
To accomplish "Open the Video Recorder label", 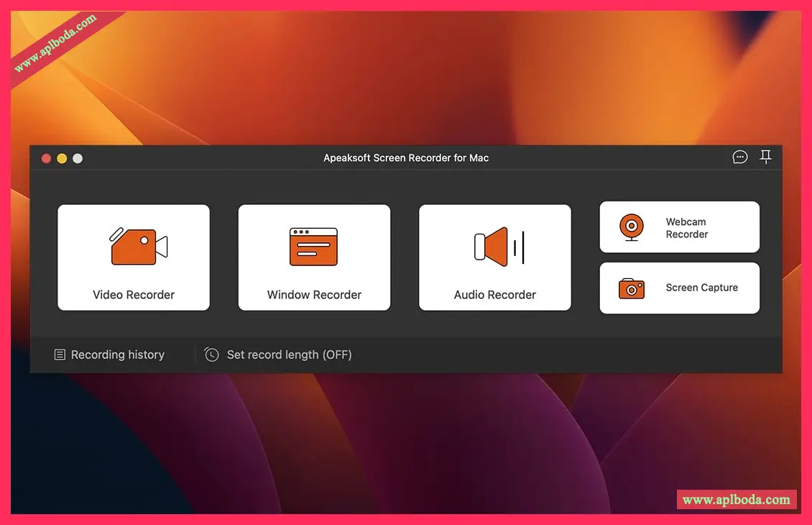I will click(134, 295).
